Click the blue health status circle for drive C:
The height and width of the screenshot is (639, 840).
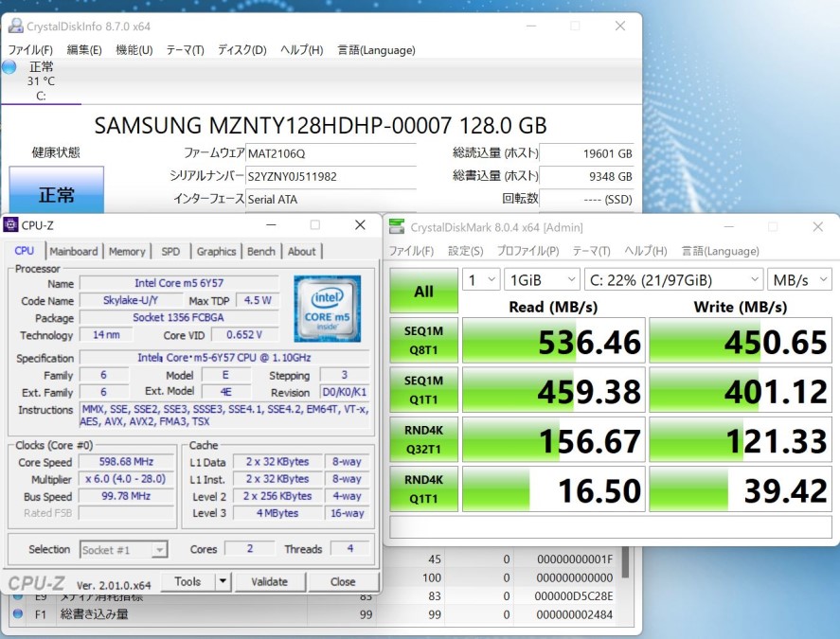pos(9,67)
